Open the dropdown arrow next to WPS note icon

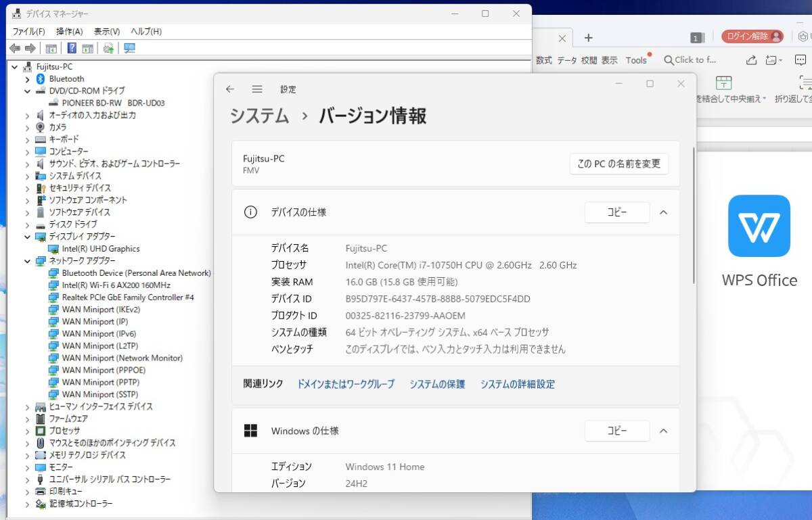coord(780,60)
